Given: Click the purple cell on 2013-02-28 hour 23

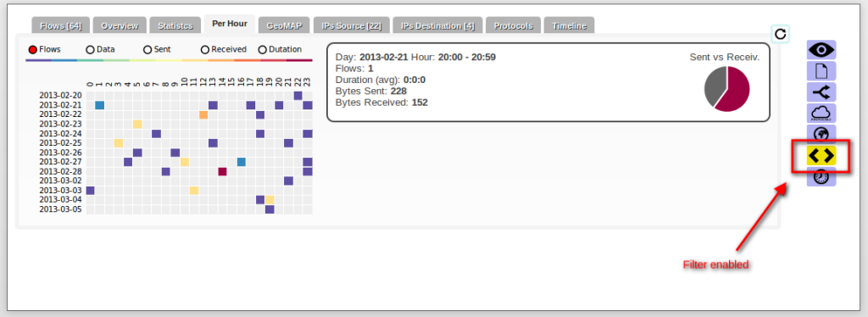Looking at the screenshot, I should [307, 171].
